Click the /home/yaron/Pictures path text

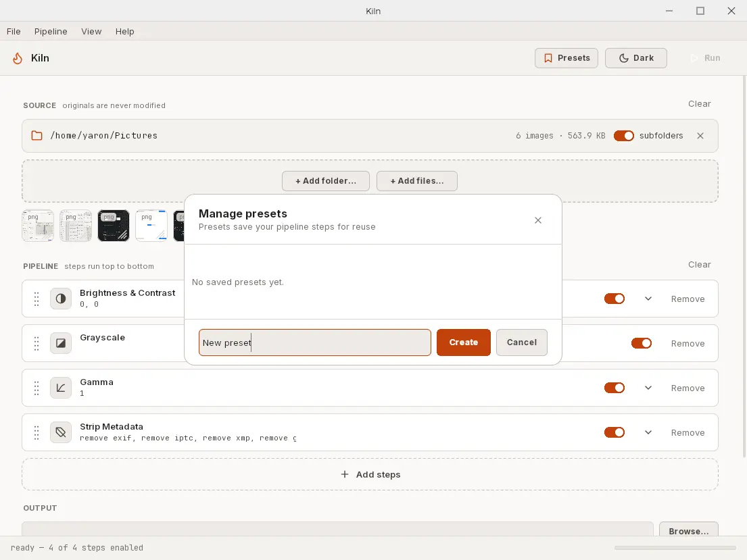click(x=104, y=136)
